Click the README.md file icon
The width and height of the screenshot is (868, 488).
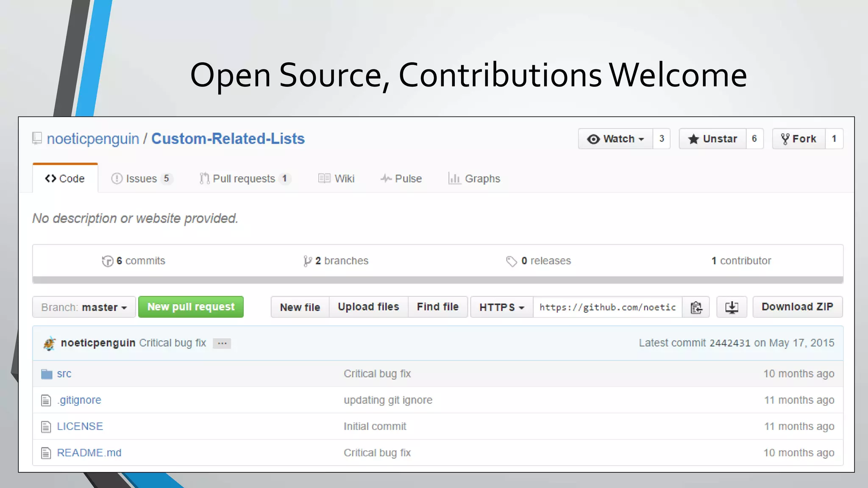[x=46, y=453]
